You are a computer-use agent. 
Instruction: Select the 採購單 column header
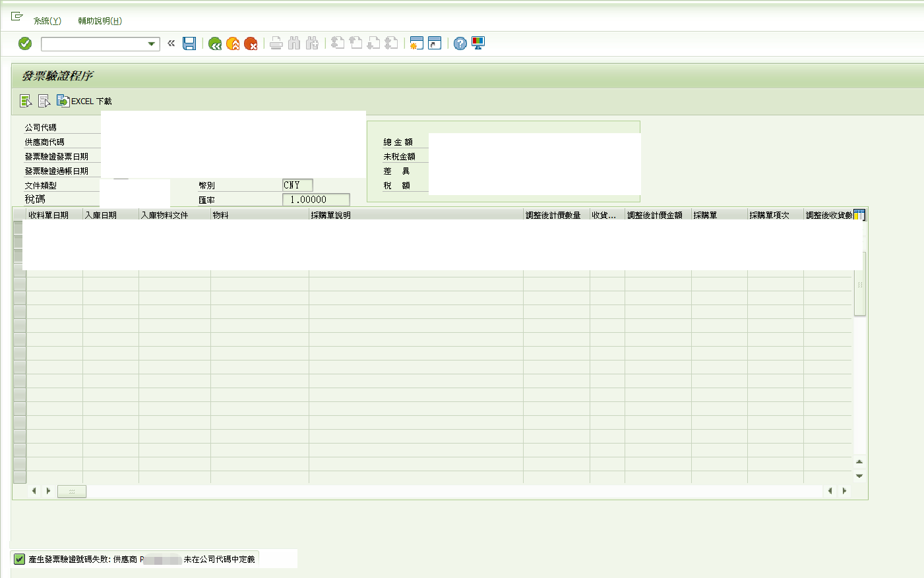point(720,215)
